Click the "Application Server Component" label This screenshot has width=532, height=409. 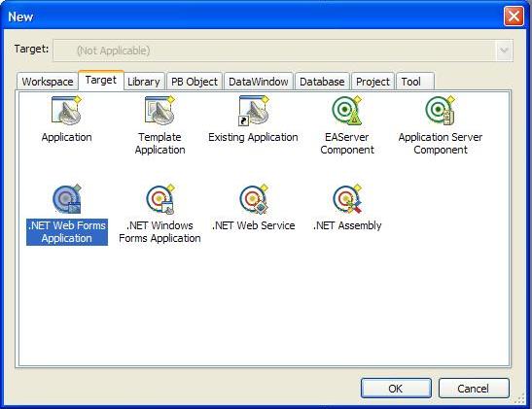[x=441, y=144]
